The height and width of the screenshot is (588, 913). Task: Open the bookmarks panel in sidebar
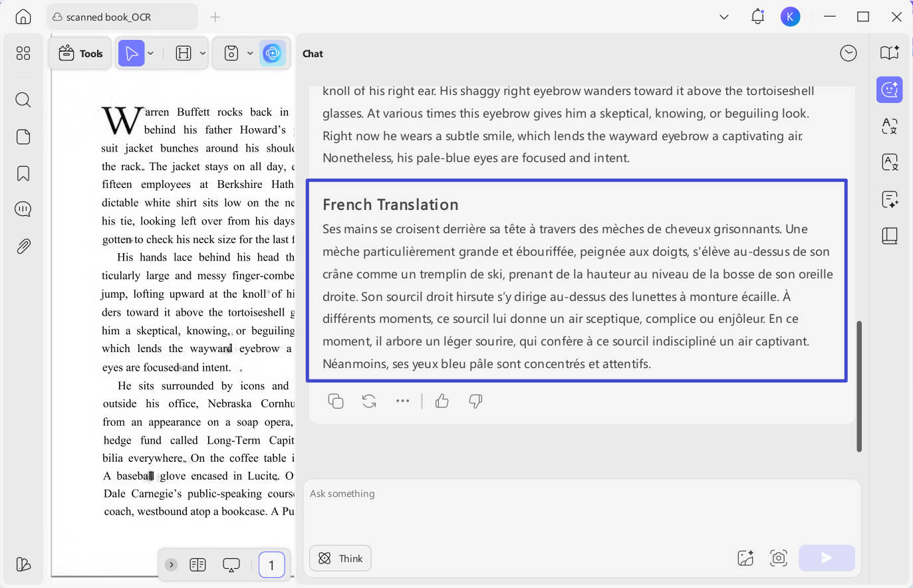[23, 173]
